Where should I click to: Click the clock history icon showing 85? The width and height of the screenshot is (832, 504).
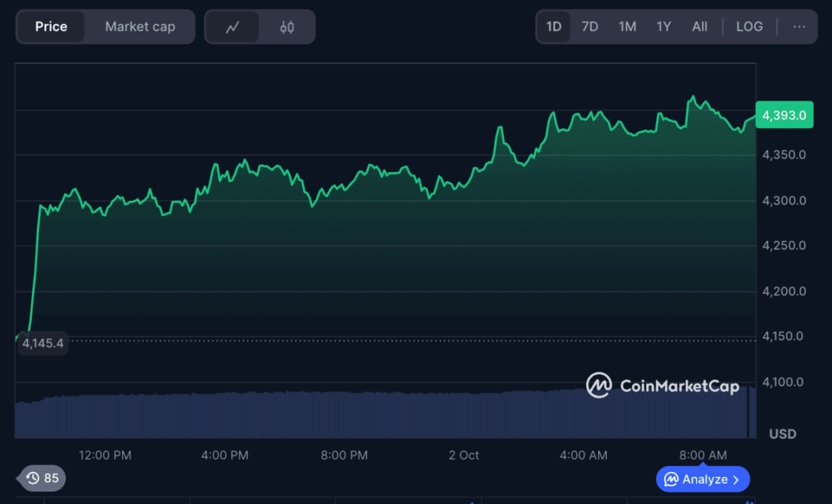[32, 478]
